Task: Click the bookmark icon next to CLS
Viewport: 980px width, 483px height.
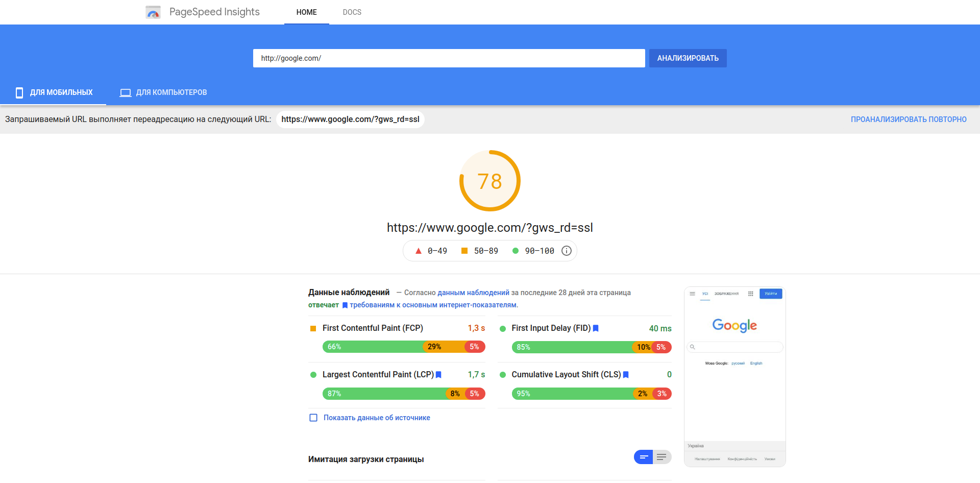Action: (x=626, y=375)
